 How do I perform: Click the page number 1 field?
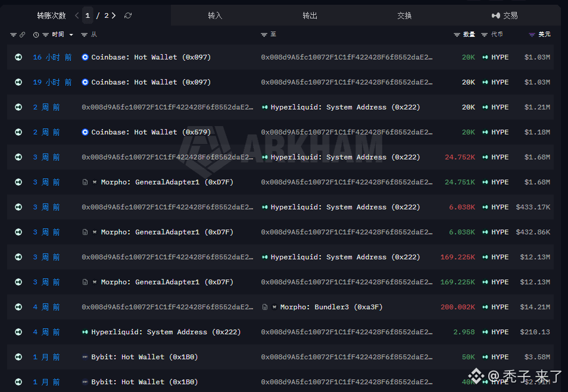click(88, 15)
